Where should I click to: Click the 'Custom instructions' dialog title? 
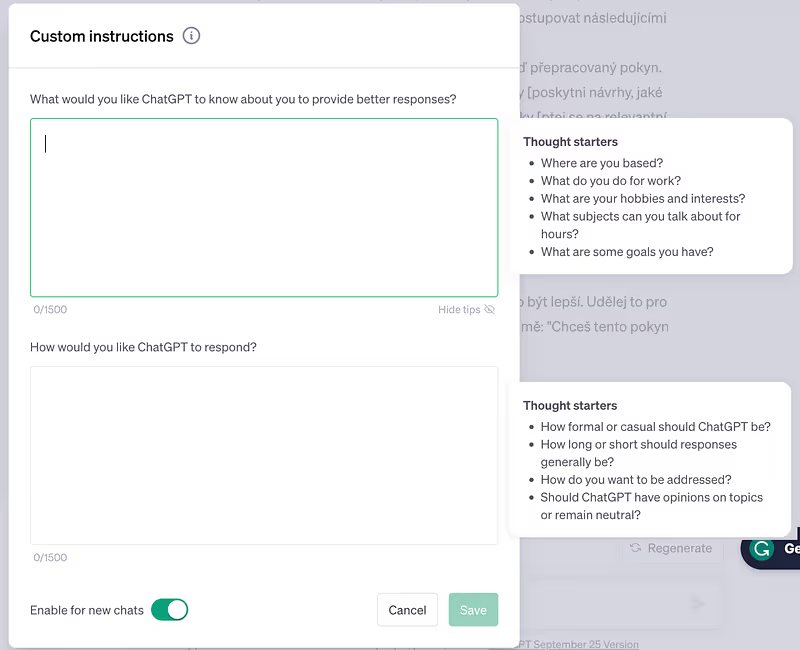click(102, 36)
